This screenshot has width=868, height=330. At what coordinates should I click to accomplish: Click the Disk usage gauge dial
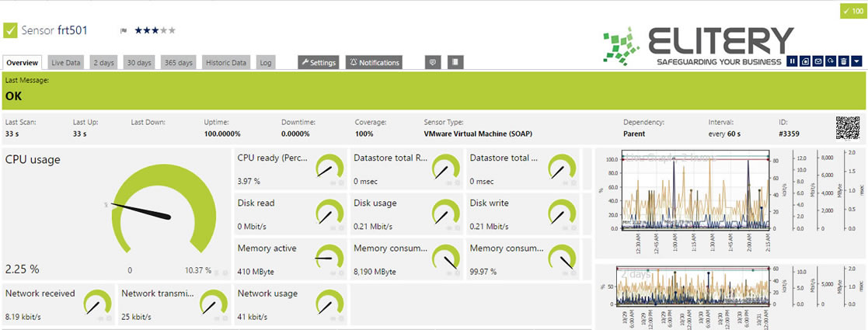tap(446, 213)
